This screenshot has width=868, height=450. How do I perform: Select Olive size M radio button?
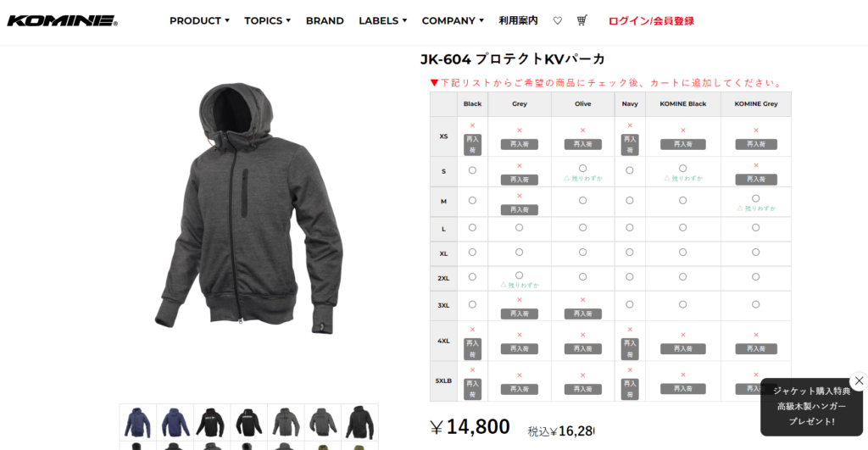point(582,200)
